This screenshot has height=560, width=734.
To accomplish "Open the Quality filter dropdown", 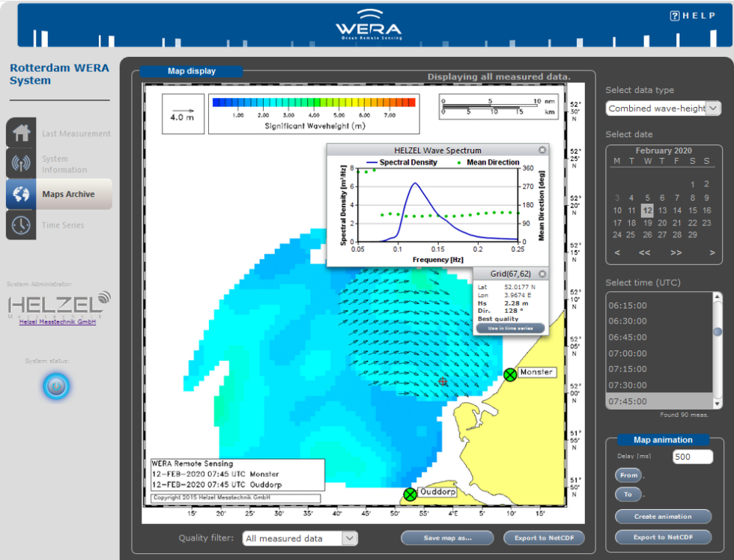I will (350, 538).
